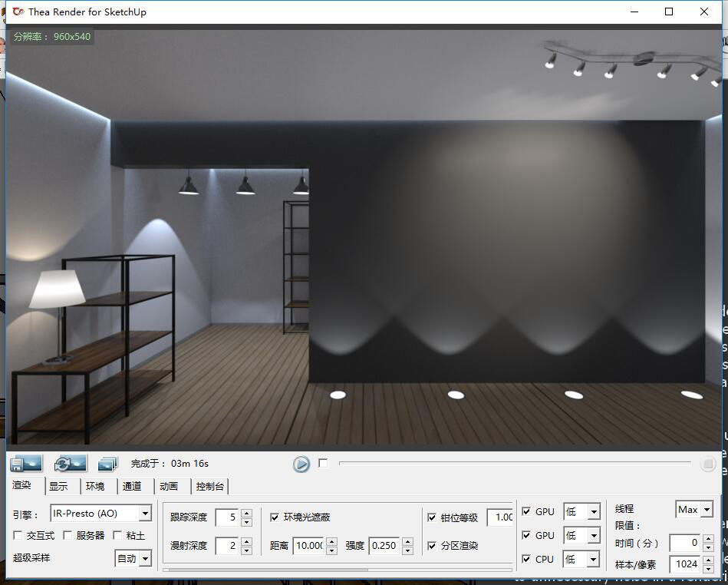Screen dimensions: 728x585
Task: Disable the 环境光遮蔽 checkbox
Action: coord(275,517)
